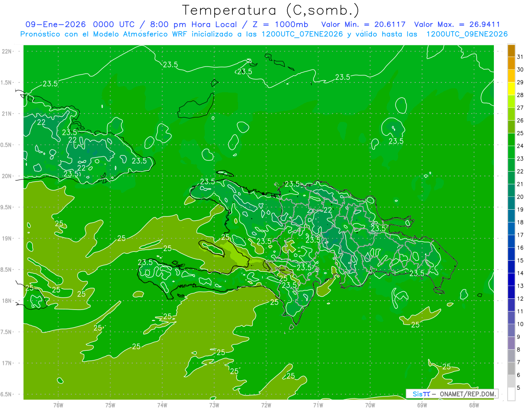Image resolution: width=532 pixels, height=411 pixels.
Task: Click the '17N' latitude axis label
Action: [6, 363]
